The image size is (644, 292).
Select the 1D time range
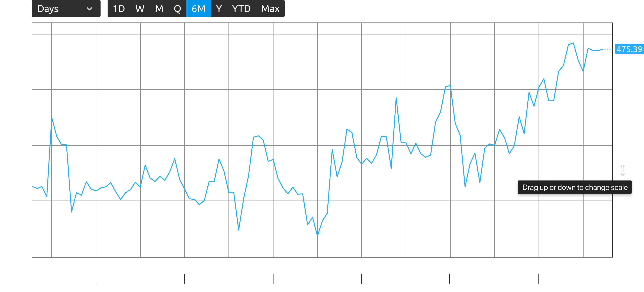click(119, 9)
